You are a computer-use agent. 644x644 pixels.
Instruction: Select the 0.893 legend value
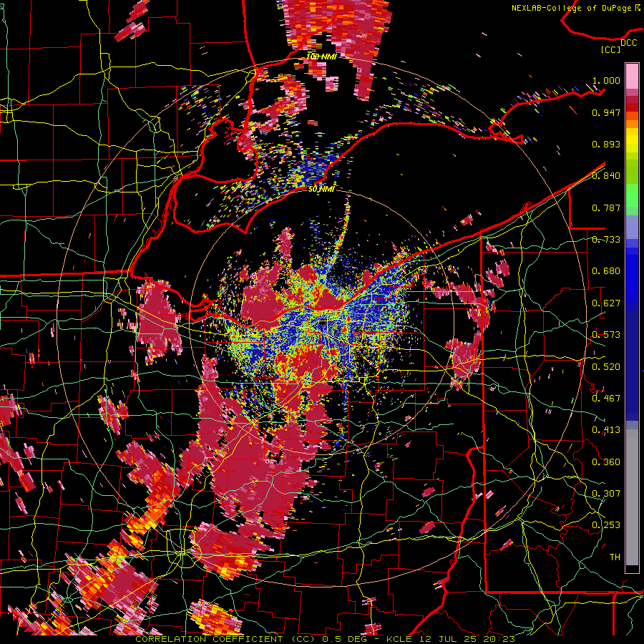coord(606,144)
